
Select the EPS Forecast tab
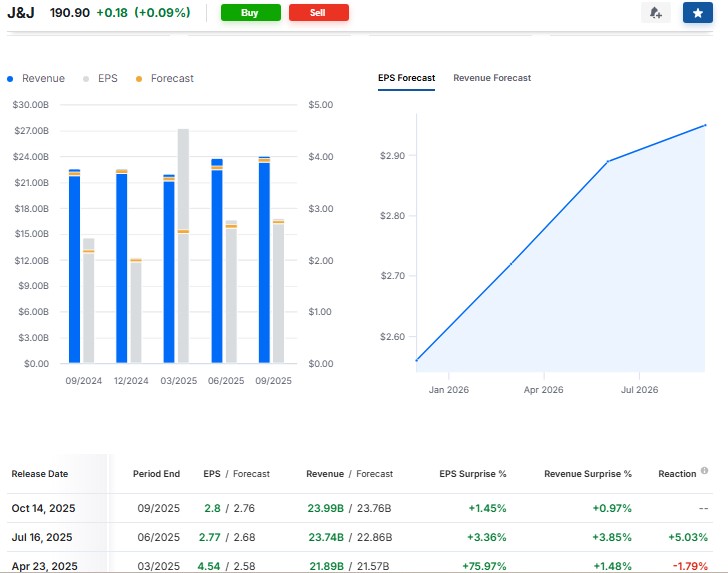click(x=406, y=78)
